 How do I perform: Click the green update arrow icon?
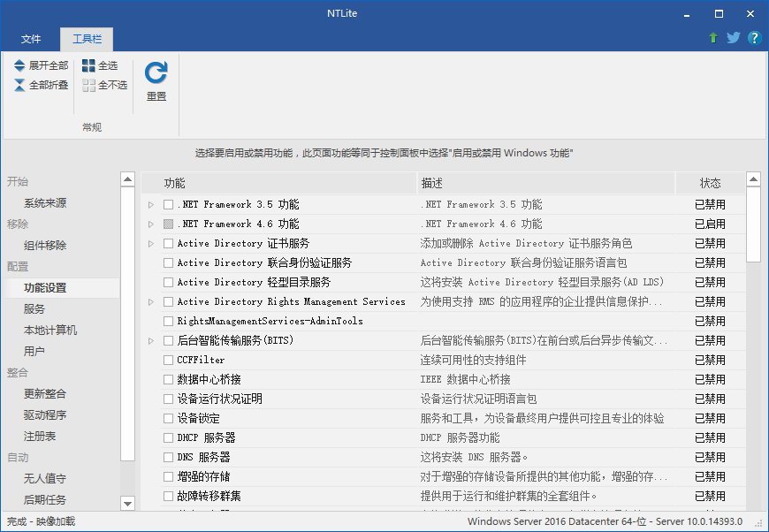[x=713, y=38]
